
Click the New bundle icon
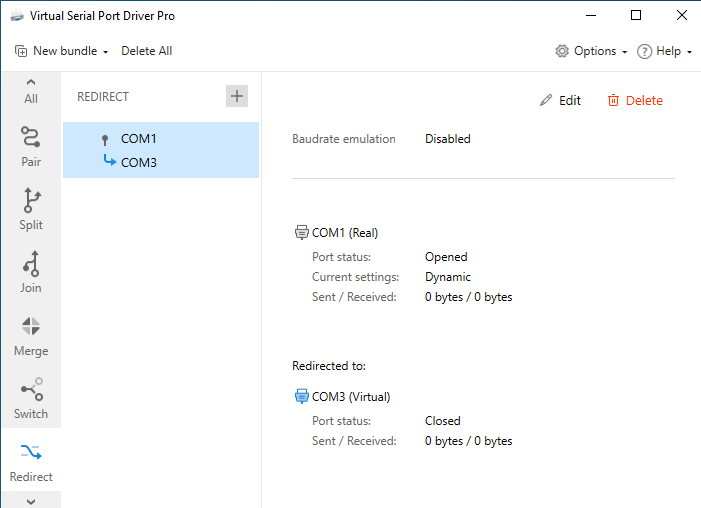tap(21, 51)
